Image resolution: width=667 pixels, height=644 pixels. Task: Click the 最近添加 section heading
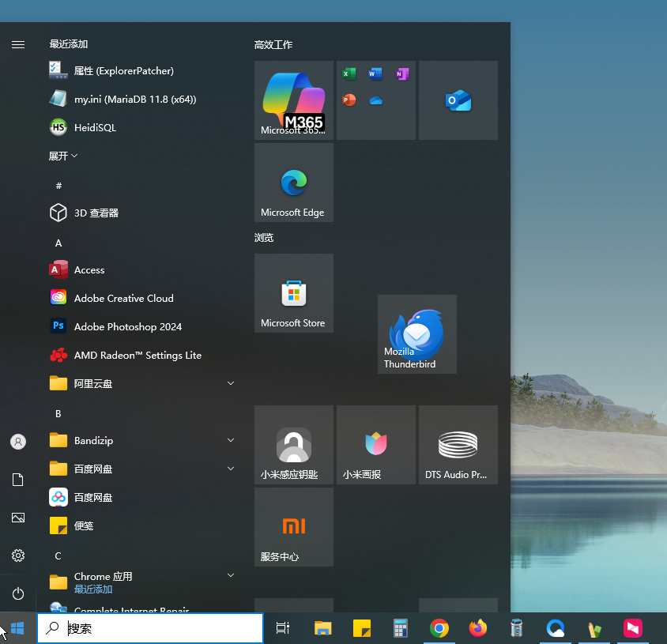click(x=69, y=43)
